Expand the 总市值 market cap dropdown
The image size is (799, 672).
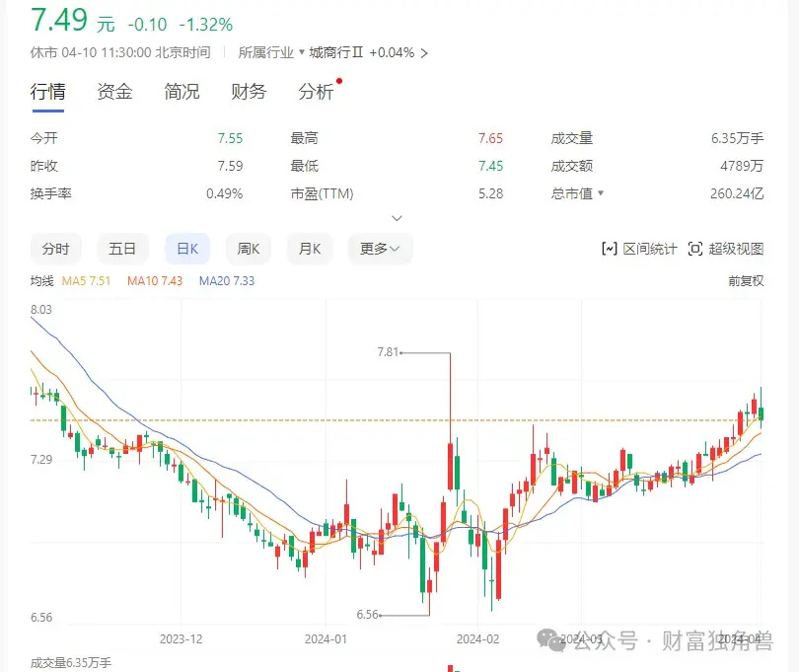point(600,193)
